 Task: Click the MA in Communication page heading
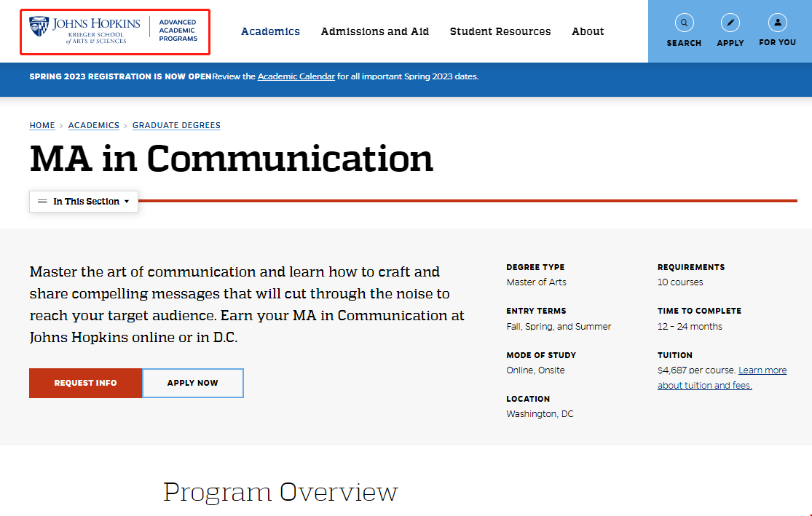click(x=231, y=159)
